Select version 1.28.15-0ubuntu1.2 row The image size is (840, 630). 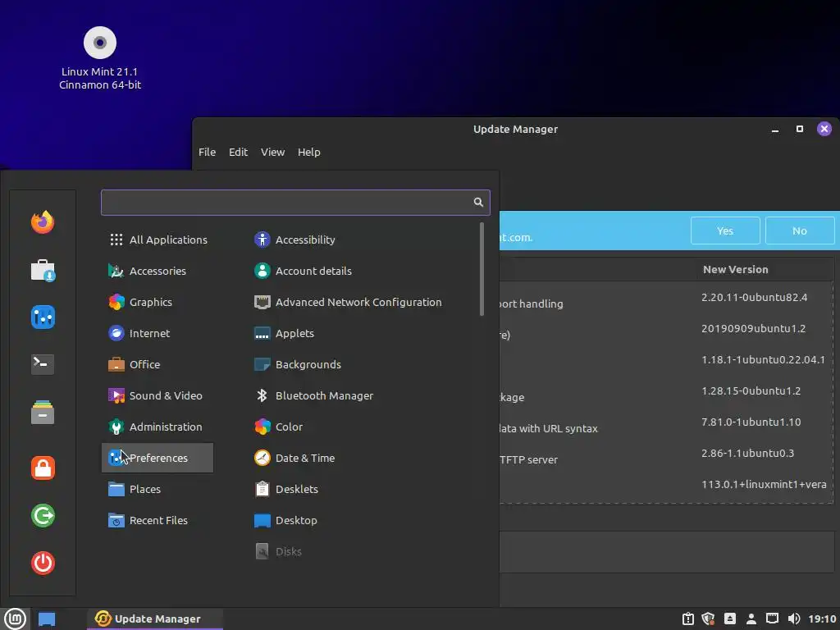coord(751,390)
